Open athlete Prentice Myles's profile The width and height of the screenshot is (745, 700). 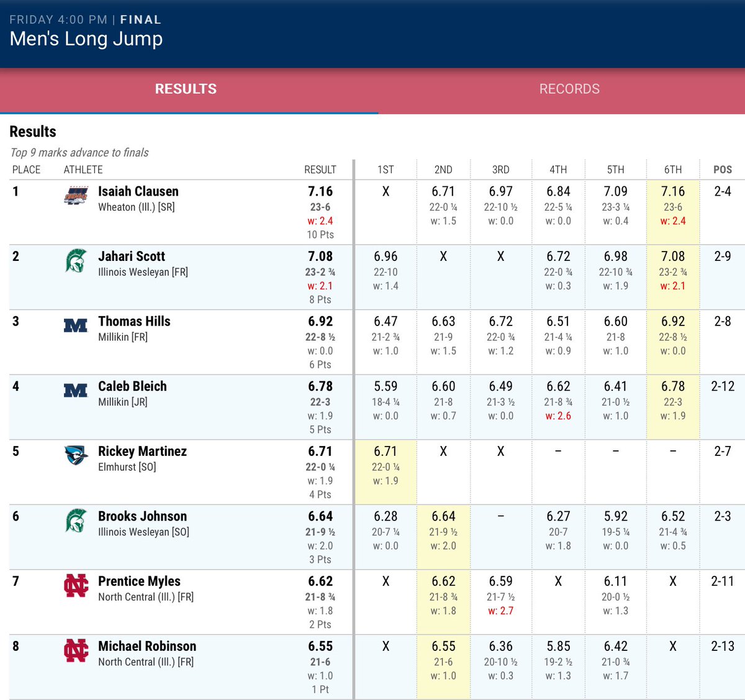tap(139, 581)
